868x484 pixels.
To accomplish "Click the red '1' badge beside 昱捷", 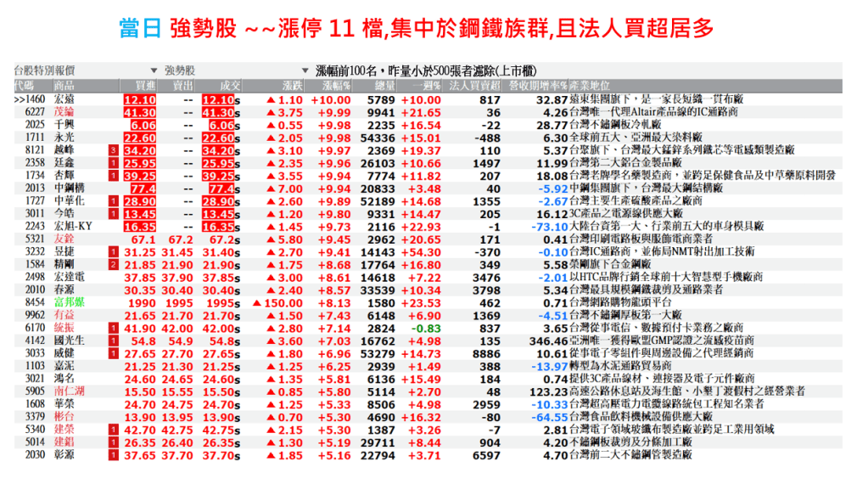I will pyautogui.click(x=113, y=252).
